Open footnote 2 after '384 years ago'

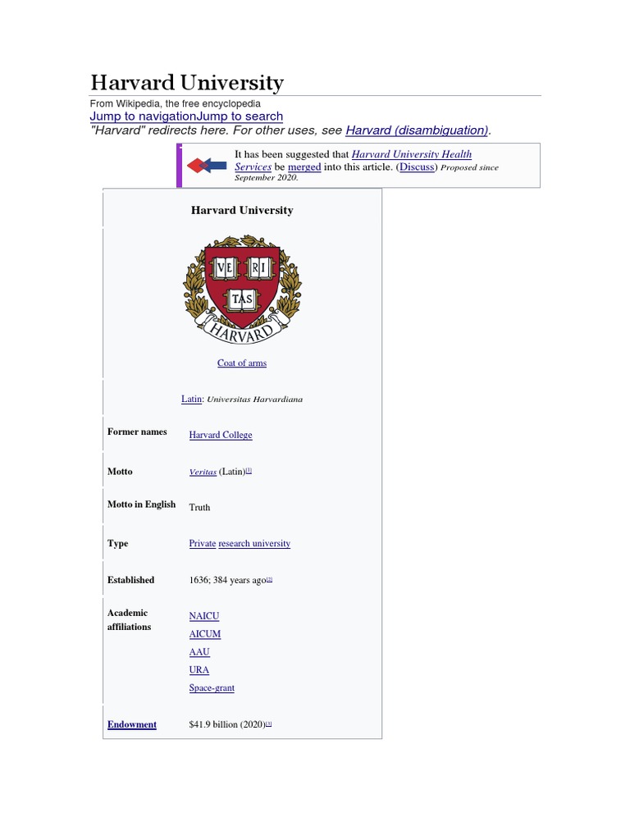(269, 579)
